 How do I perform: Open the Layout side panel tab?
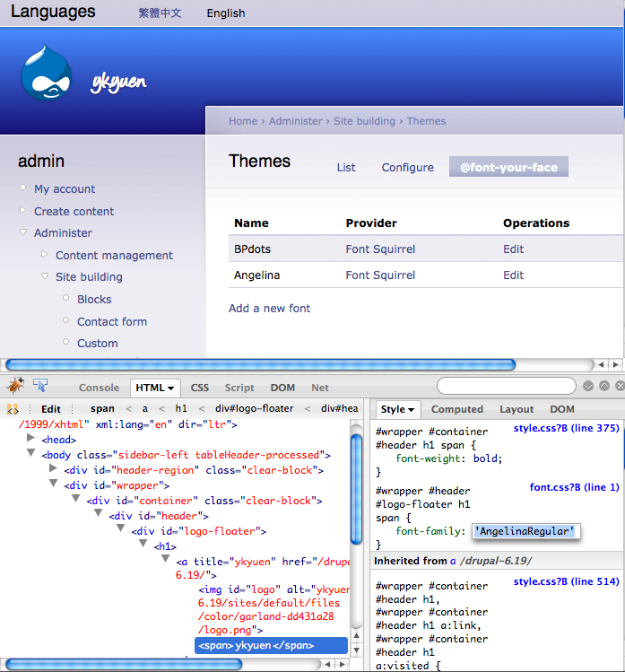tap(516, 409)
